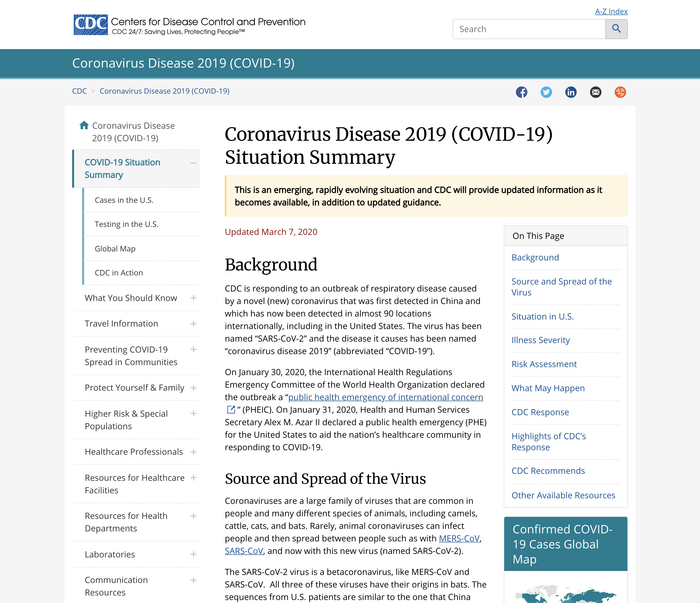The image size is (700, 603).
Task: Open CDC in Action sidebar item
Action: click(x=119, y=273)
